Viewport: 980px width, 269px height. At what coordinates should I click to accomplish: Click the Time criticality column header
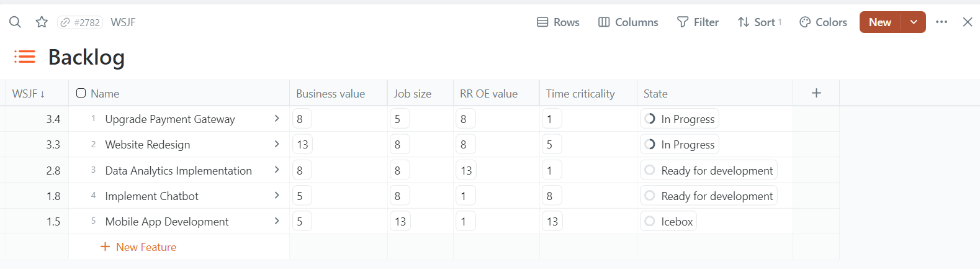pyautogui.click(x=580, y=94)
